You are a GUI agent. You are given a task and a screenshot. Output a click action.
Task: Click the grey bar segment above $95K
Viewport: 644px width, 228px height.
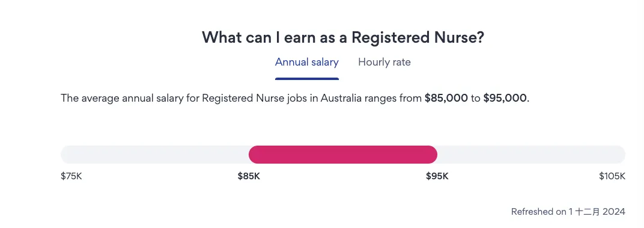point(532,155)
